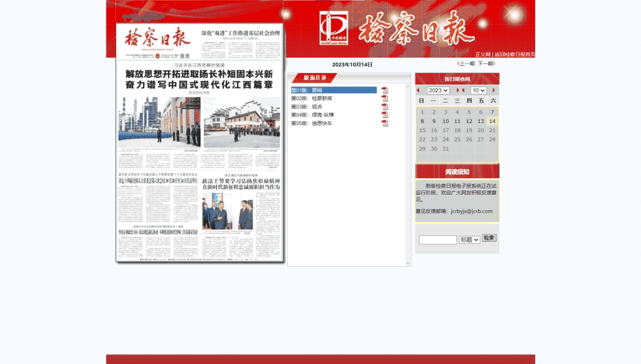Open PDF icon for 第01版 要闻
The width and height of the screenshot is (641, 364).
385,90
